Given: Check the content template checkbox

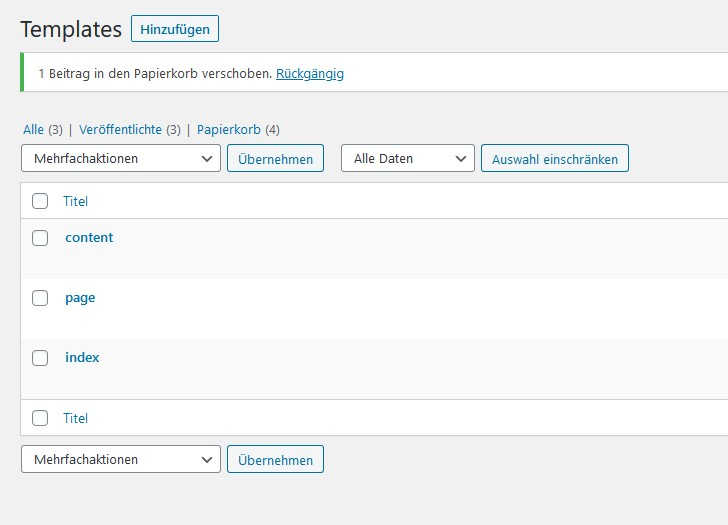Looking at the screenshot, I should (40, 238).
